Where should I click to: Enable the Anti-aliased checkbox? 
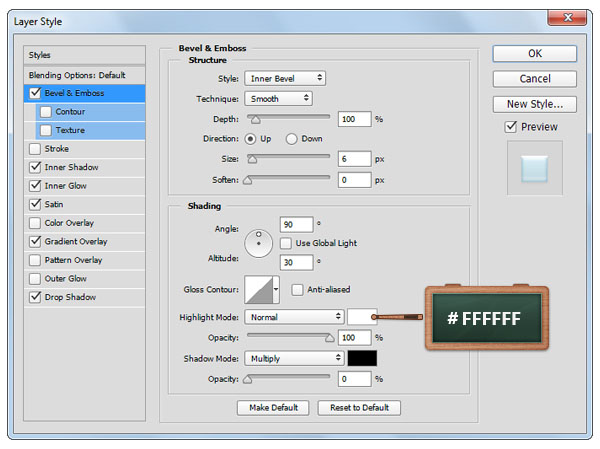pyautogui.click(x=298, y=290)
